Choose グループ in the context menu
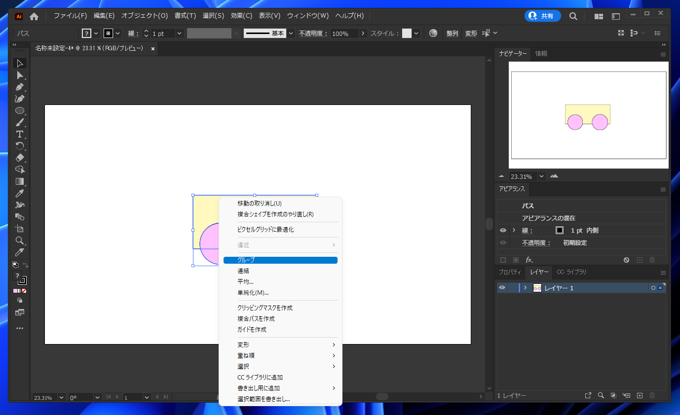 281,260
